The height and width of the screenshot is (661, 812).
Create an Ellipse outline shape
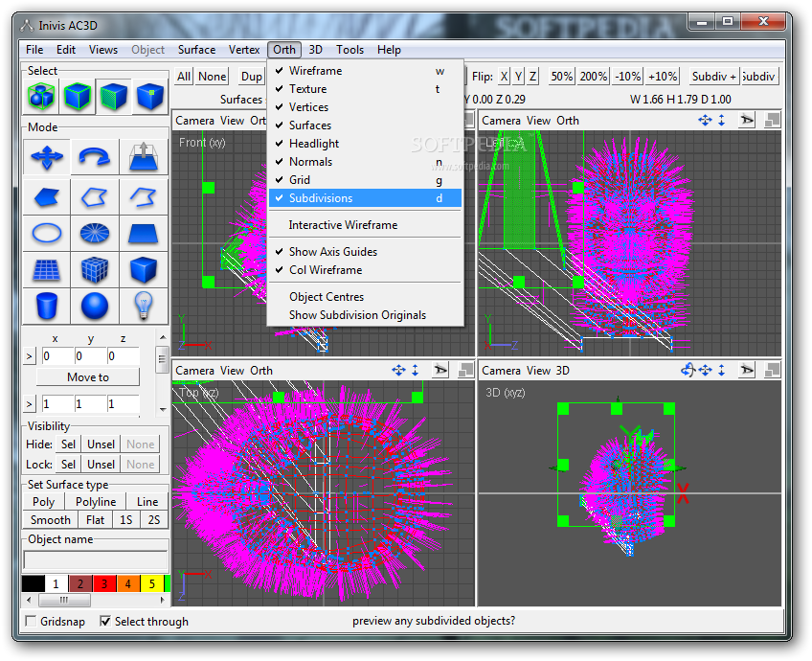(x=47, y=234)
